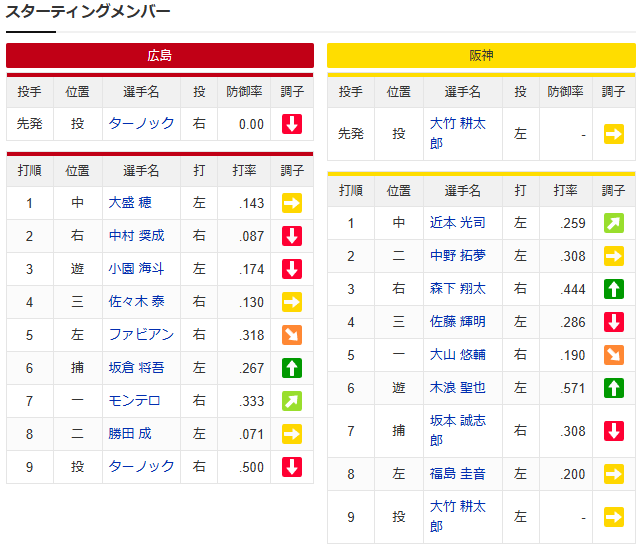The height and width of the screenshot is (548, 640).
Task: Click the yellow 阪神 team header
Action: coord(481,55)
